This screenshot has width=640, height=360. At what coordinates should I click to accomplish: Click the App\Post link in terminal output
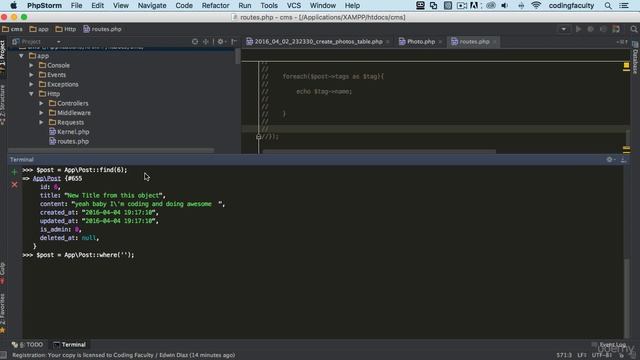click(47, 178)
